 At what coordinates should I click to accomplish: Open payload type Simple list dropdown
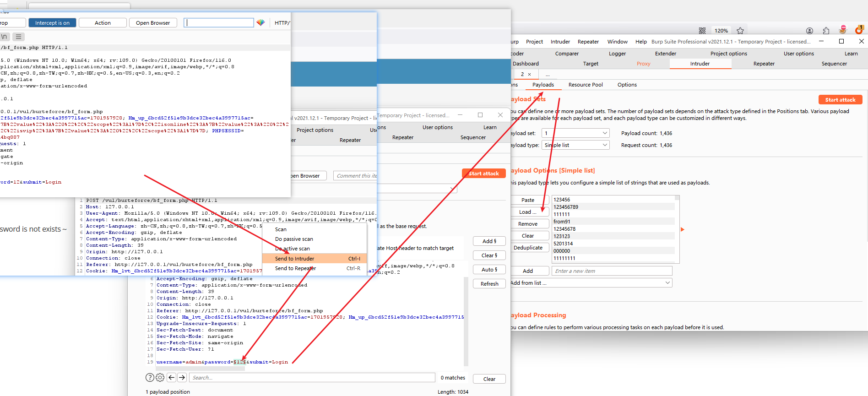click(575, 145)
